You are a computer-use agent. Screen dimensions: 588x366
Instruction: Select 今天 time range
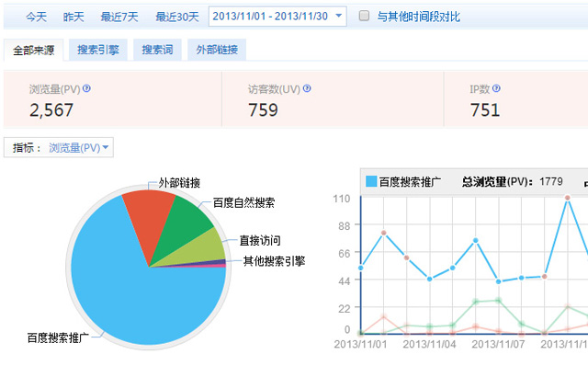(37, 17)
